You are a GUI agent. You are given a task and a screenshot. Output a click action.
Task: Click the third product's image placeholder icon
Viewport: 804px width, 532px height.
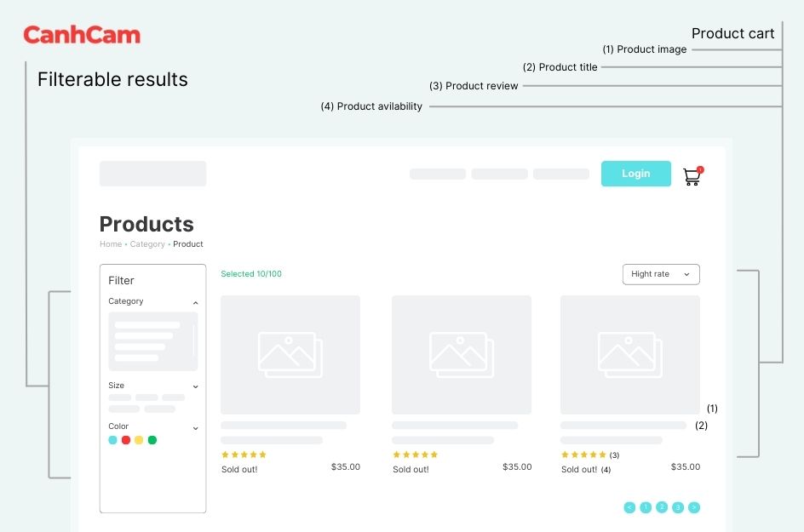pos(629,354)
